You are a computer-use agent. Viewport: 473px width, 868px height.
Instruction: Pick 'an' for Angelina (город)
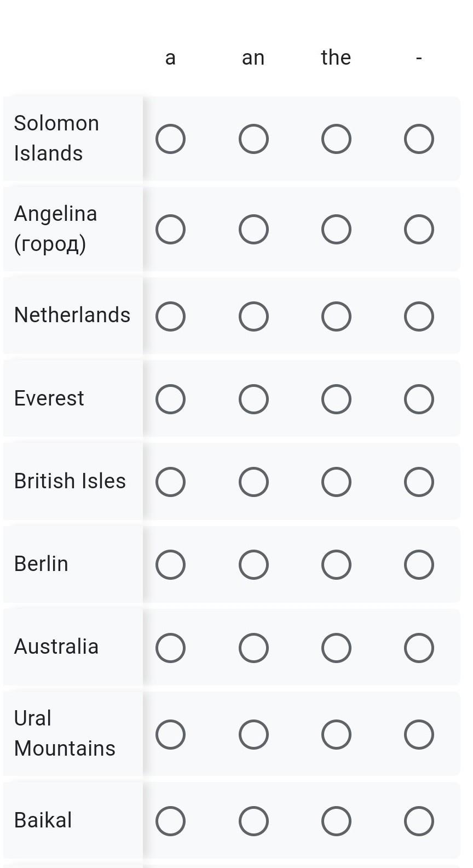(x=253, y=229)
